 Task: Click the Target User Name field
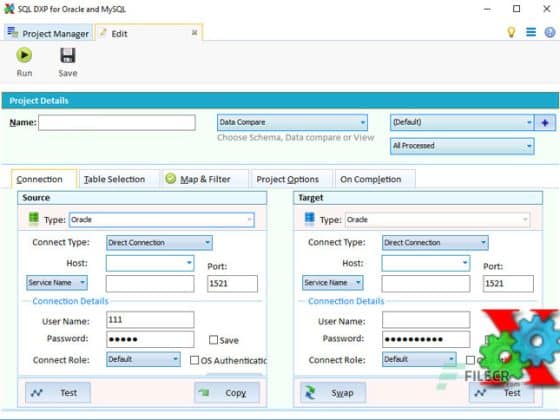tap(426, 320)
